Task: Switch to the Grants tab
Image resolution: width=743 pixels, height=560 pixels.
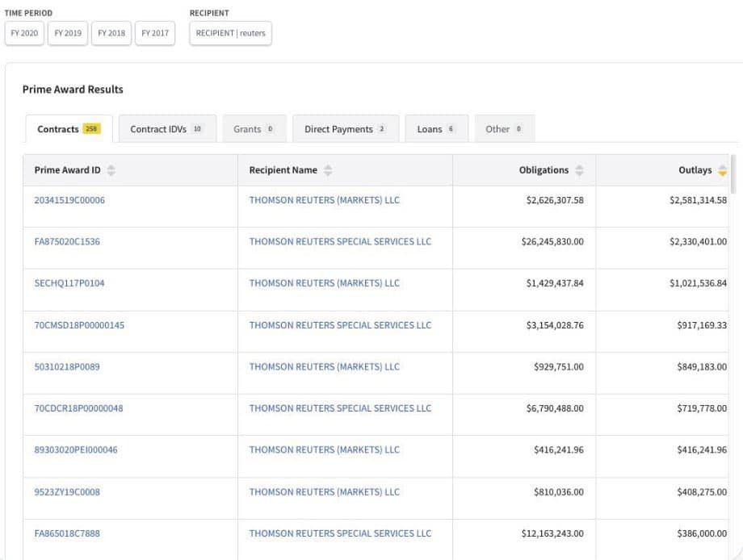Action: point(254,129)
